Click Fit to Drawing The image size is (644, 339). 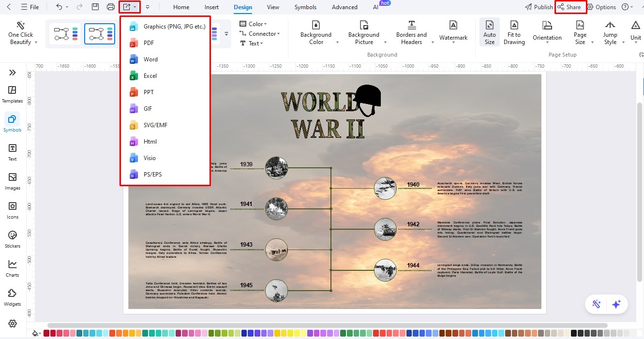tap(514, 33)
